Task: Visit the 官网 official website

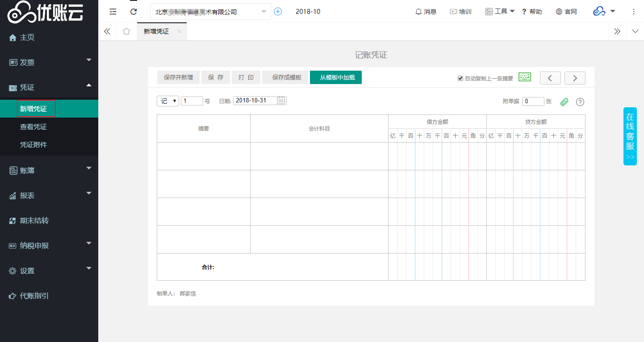Action: (566, 12)
